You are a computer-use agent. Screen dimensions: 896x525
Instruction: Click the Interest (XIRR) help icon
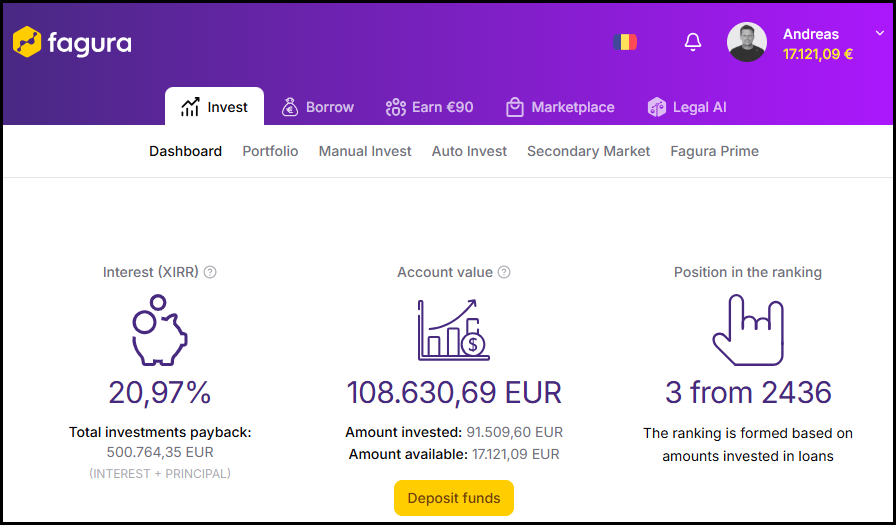[210, 272]
